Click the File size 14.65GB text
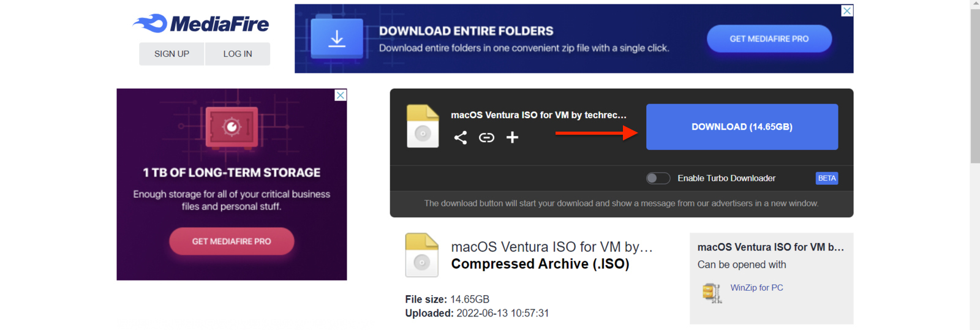The image size is (980, 330). pyautogui.click(x=447, y=299)
